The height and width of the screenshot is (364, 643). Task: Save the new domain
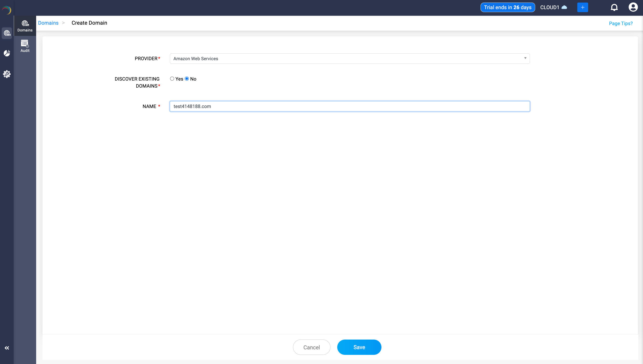[359, 347]
